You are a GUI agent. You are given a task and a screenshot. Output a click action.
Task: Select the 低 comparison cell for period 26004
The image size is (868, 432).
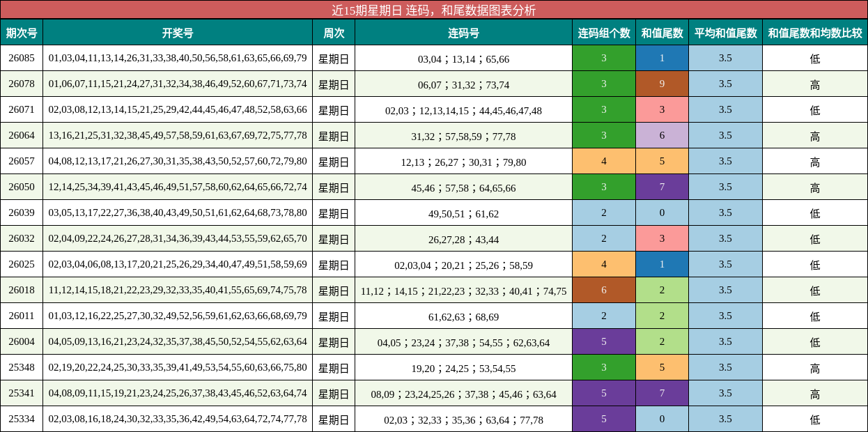pyautogui.click(x=815, y=341)
